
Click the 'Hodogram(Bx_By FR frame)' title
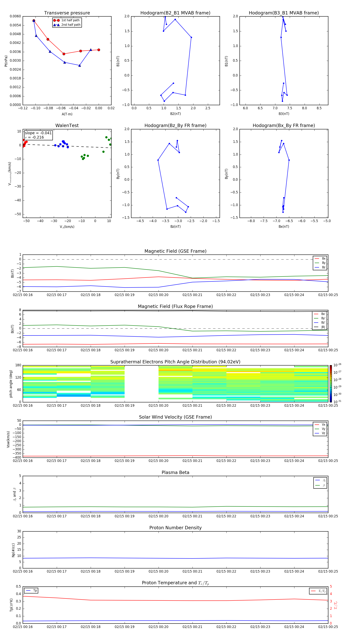click(x=284, y=125)
